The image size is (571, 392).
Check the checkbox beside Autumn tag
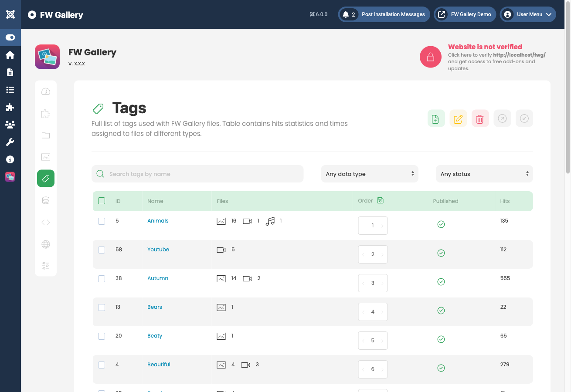[x=102, y=278]
